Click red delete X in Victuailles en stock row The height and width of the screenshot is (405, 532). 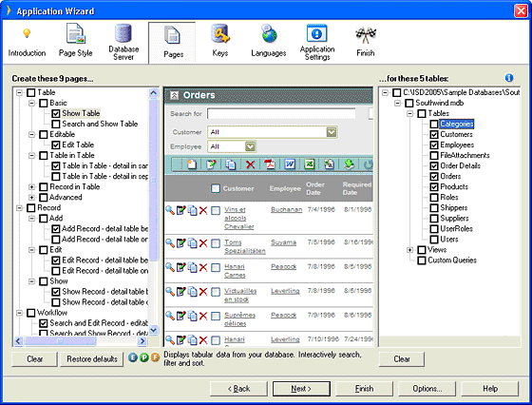pos(203,292)
